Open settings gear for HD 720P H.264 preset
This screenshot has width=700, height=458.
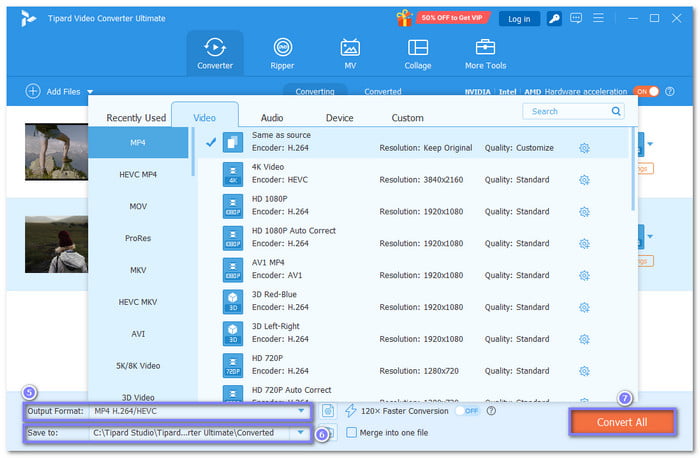(584, 371)
